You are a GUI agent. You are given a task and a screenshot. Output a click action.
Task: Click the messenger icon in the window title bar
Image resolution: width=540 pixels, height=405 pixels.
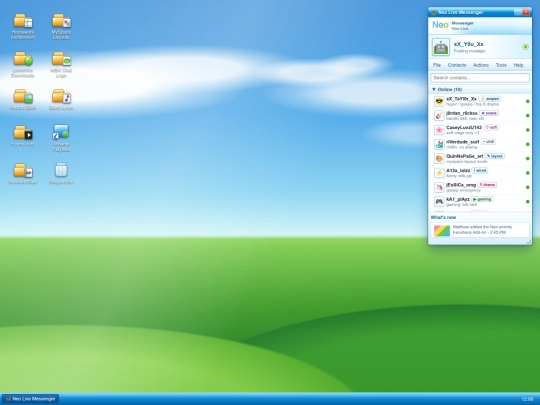tap(434, 12)
